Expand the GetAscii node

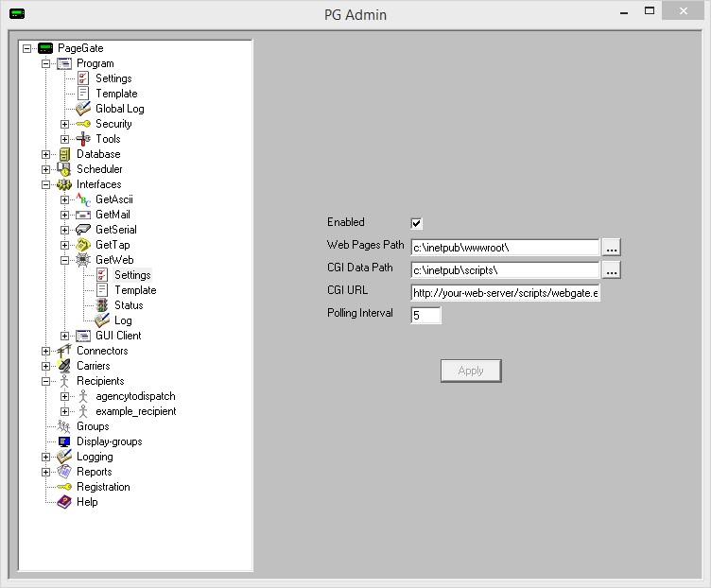point(65,199)
